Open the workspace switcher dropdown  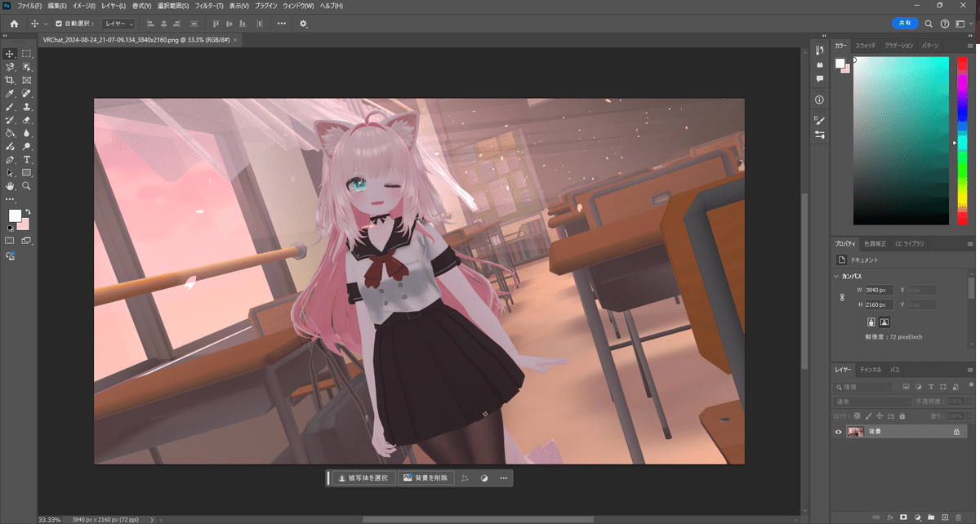coord(964,24)
